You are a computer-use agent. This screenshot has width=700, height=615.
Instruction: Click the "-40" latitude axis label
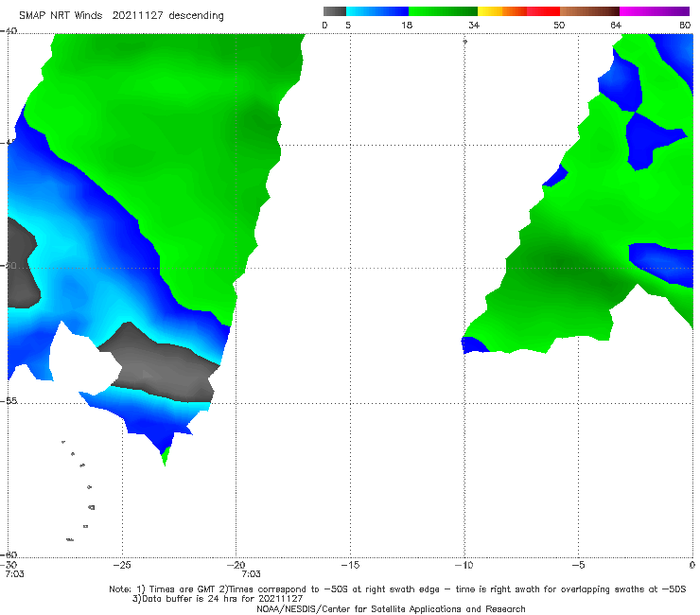click(x=9, y=30)
